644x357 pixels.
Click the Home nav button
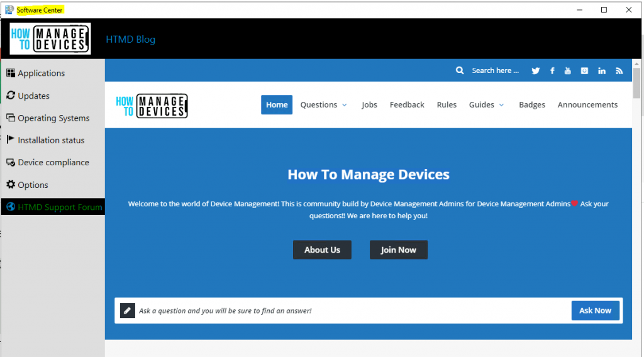click(277, 104)
